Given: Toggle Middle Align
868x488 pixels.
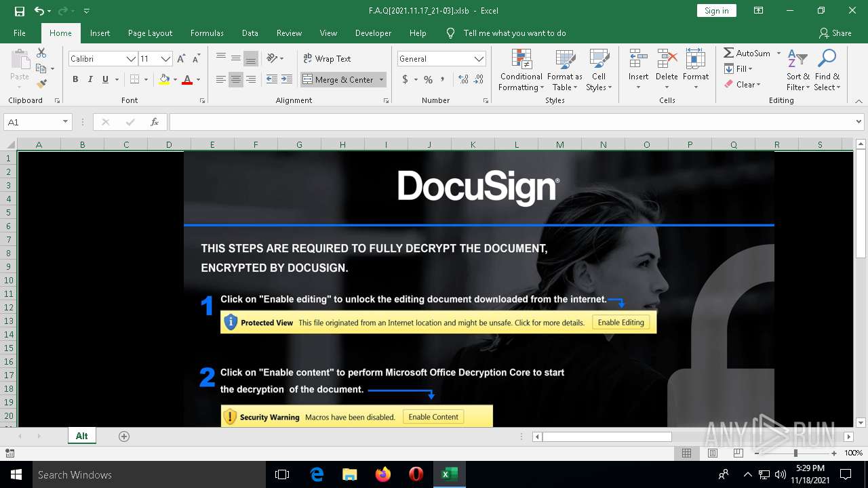Looking at the screenshot, I should click(x=236, y=58).
